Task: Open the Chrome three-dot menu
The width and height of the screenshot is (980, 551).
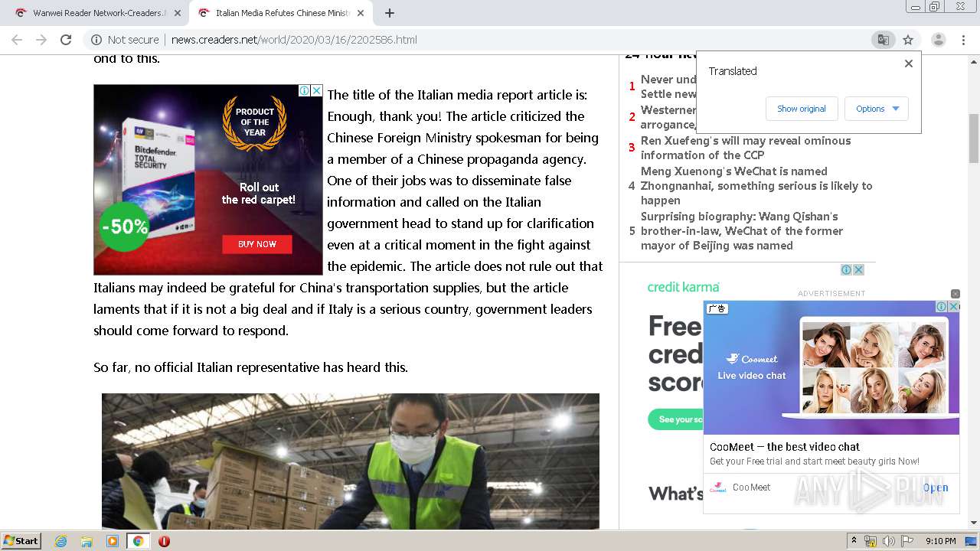Action: (963, 40)
